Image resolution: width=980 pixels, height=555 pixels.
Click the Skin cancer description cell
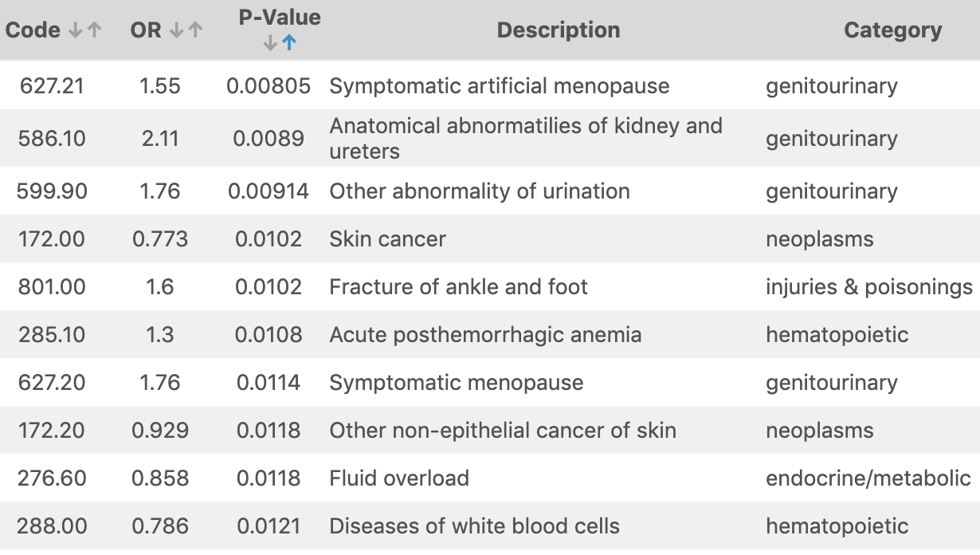coord(387,239)
